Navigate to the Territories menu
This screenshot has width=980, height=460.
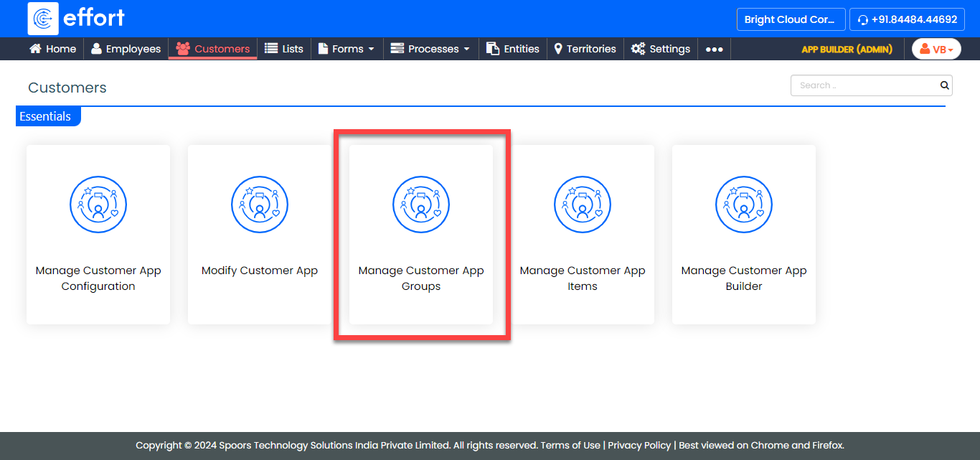click(x=585, y=49)
